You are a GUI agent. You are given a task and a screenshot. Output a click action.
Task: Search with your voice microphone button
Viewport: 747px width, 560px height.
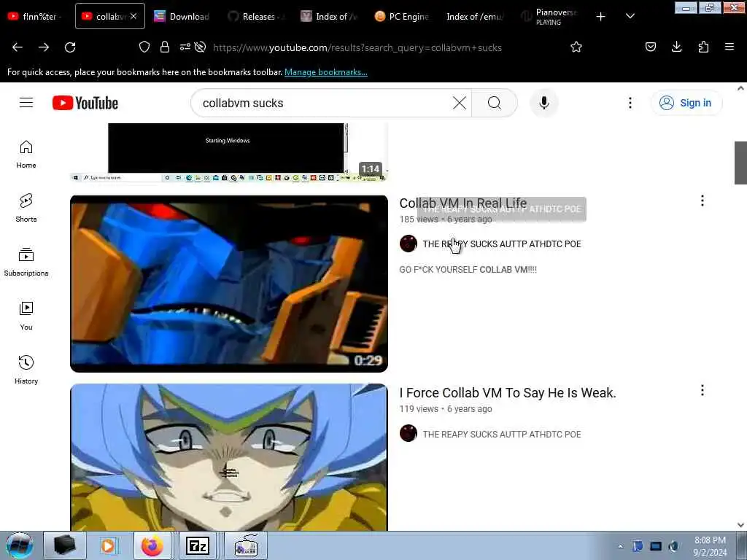(544, 103)
